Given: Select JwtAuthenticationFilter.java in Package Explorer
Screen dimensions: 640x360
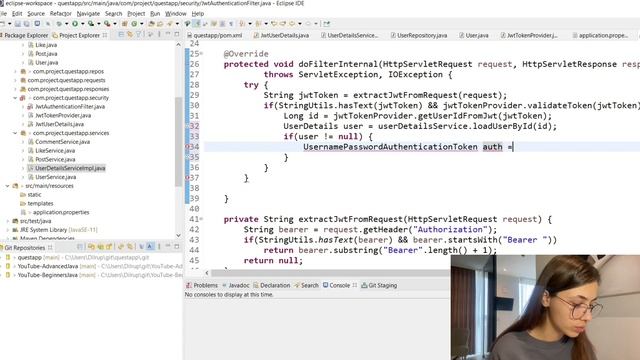Looking at the screenshot, I should (70, 107).
